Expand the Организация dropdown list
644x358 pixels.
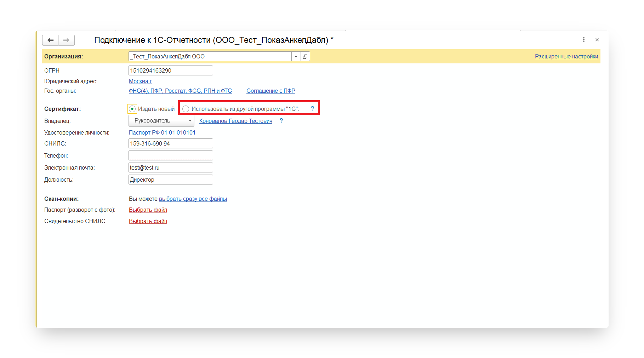pyautogui.click(x=296, y=57)
